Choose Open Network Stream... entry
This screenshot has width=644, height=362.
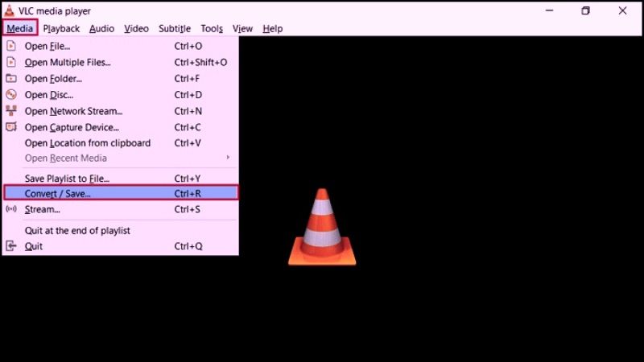(x=120, y=111)
